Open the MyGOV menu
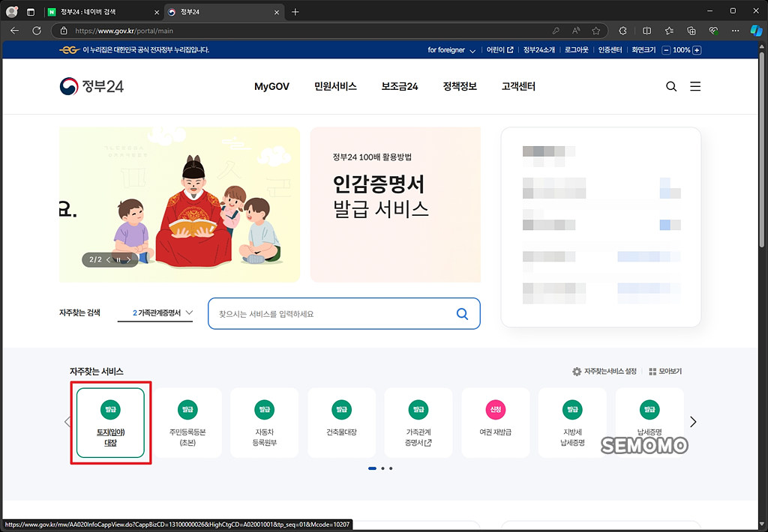Image resolution: width=768 pixels, height=532 pixels. click(x=271, y=87)
